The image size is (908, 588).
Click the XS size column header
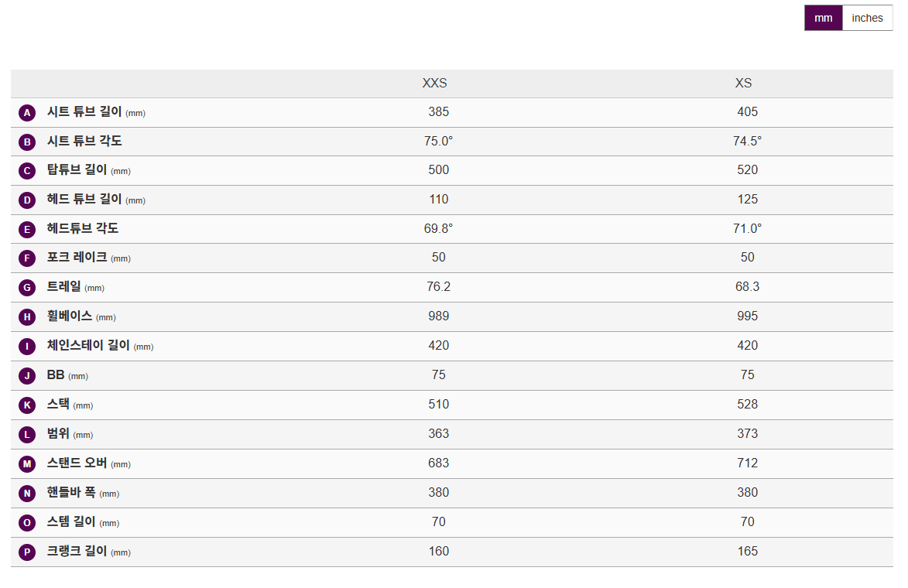(x=743, y=84)
